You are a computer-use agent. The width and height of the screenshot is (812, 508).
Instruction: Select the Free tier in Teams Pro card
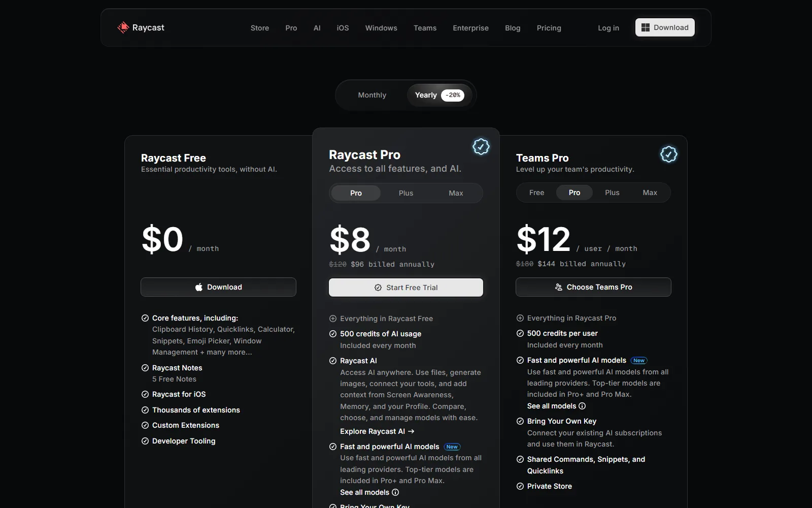point(536,193)
